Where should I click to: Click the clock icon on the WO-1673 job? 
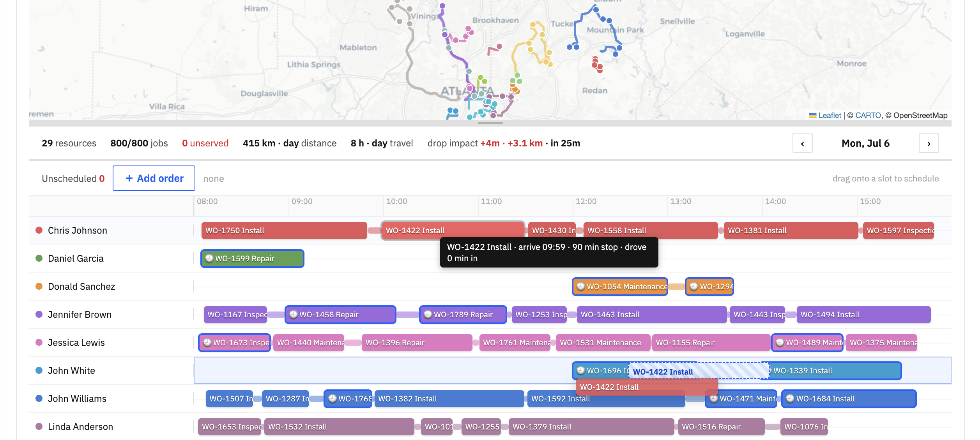(x=207, y=343)
